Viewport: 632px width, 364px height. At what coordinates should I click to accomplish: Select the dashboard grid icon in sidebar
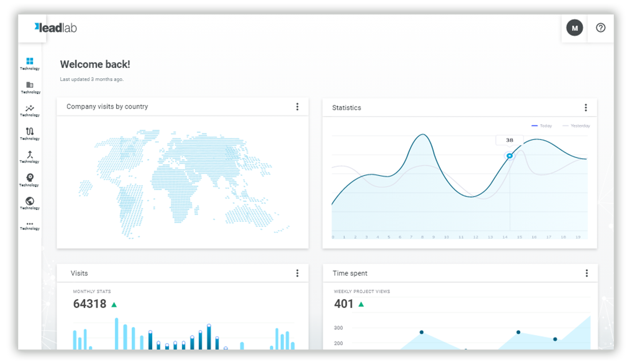click(29, 60)
